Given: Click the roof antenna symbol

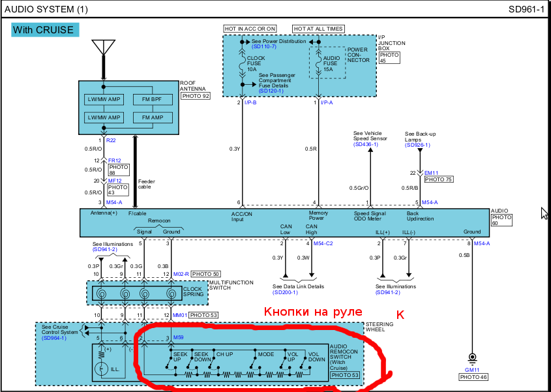Looking at the screenshot, I should pos(100,48).
